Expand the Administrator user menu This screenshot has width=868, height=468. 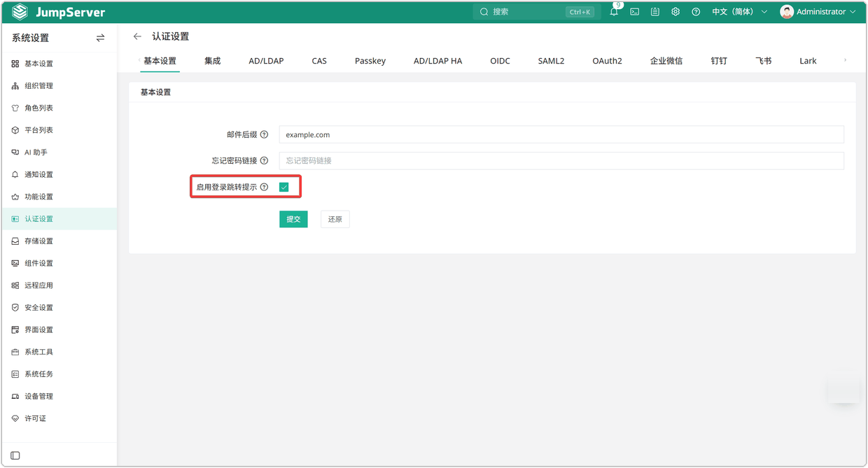tap(818, 12)
